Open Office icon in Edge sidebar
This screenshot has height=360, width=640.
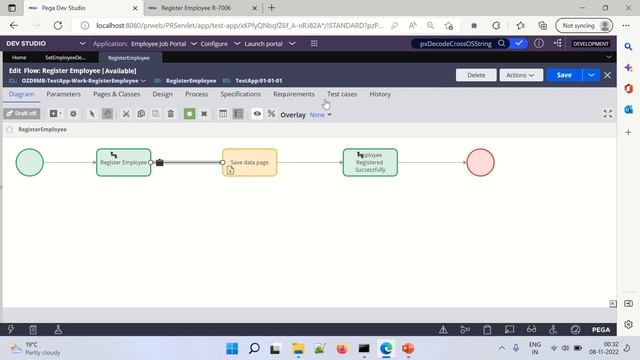tap(628, 88)
